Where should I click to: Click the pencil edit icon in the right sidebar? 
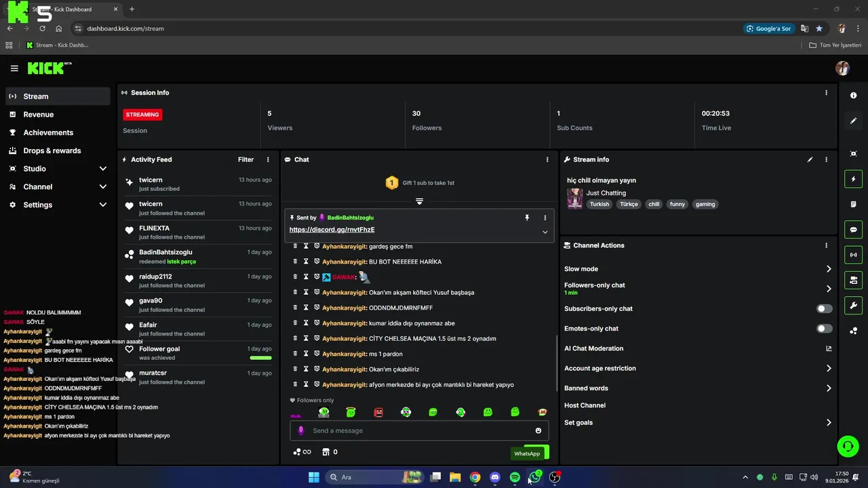point(853,121)
